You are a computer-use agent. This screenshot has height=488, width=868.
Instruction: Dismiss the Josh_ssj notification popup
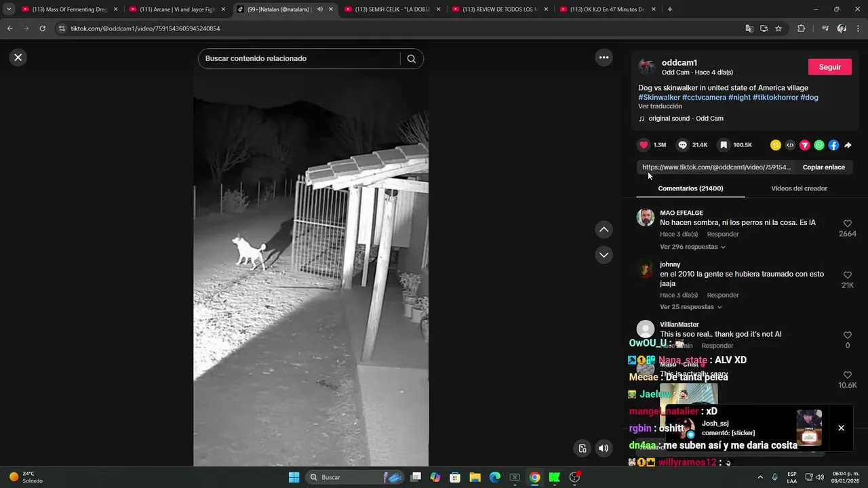click(841, 428)
